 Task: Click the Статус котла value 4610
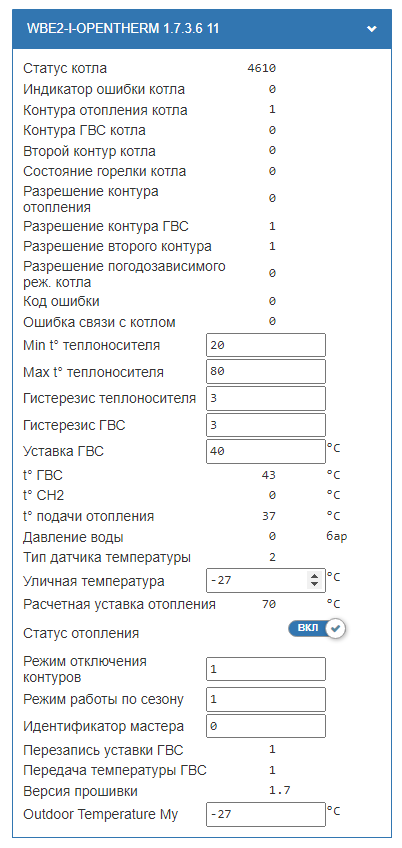click(261, 68)
